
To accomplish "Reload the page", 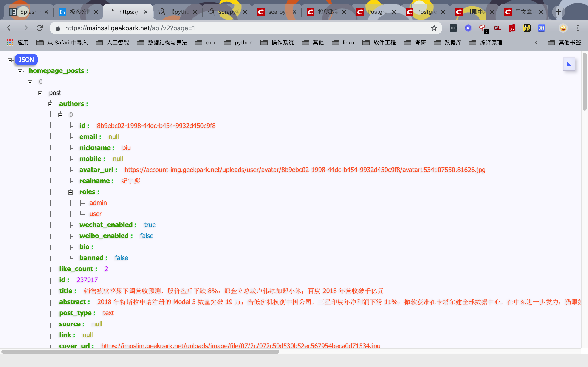I will click(40, 28).
